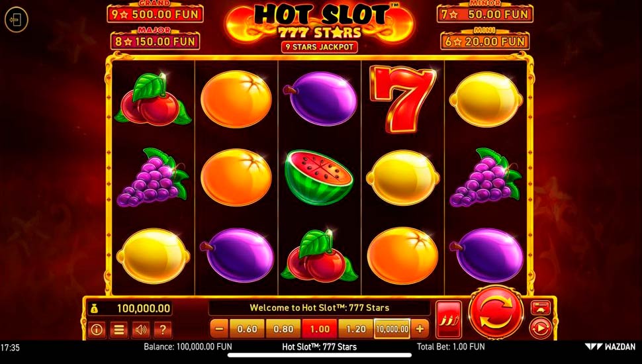642x364 pixels.
Task: Toggle the turtle game speed mode
Action: (541, 308)
